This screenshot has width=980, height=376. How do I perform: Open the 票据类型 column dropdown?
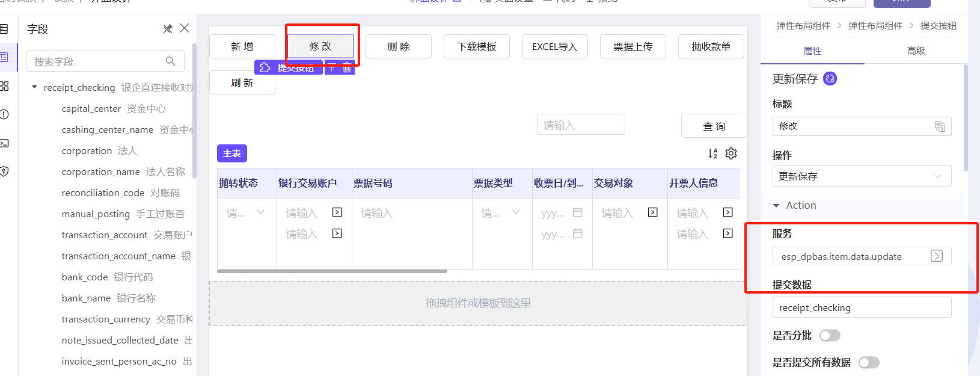point(516,212)
